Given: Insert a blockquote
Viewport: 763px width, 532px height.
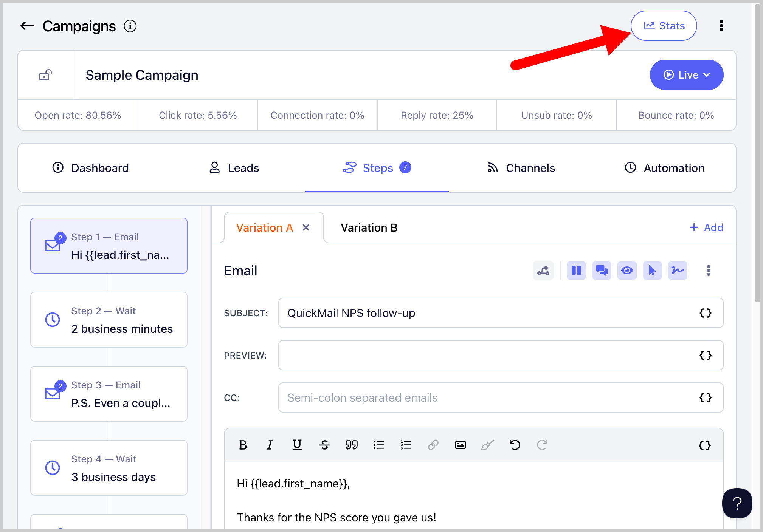Looking at the screenshot, I should click(352, 445).
